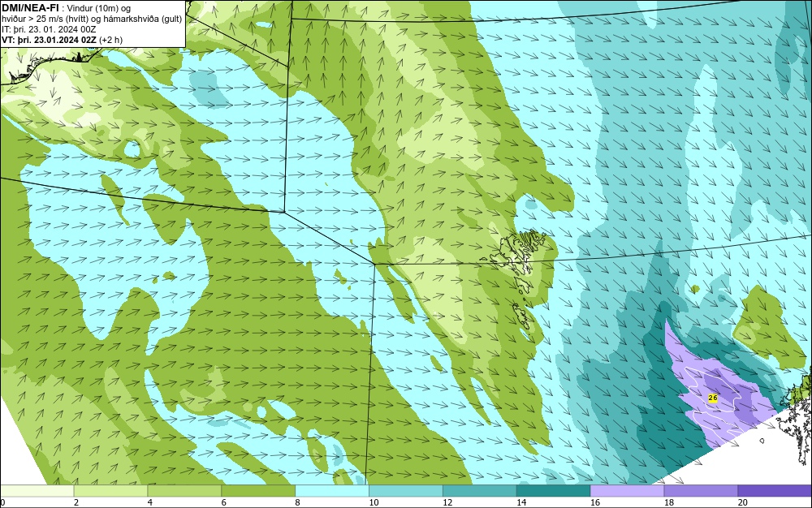Select the 10–12 m/s legend color
The image size is (812, 508).
406,491
